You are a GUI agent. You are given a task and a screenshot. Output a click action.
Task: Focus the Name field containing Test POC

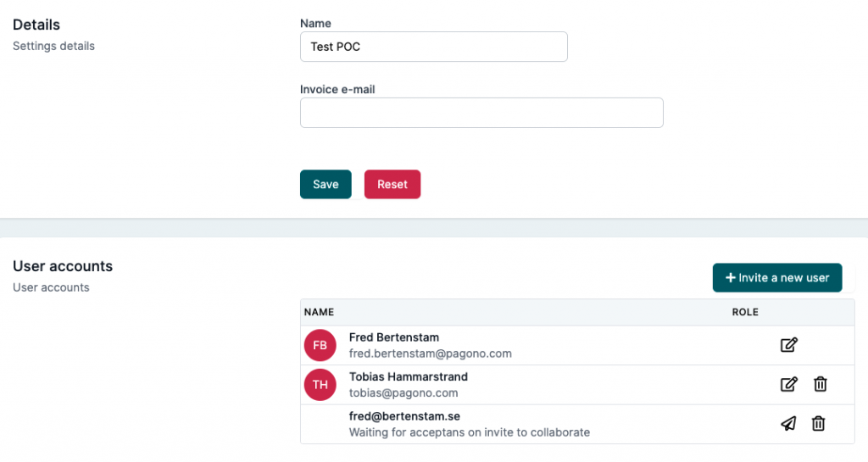pyautogui.click(x=433, y=47)
